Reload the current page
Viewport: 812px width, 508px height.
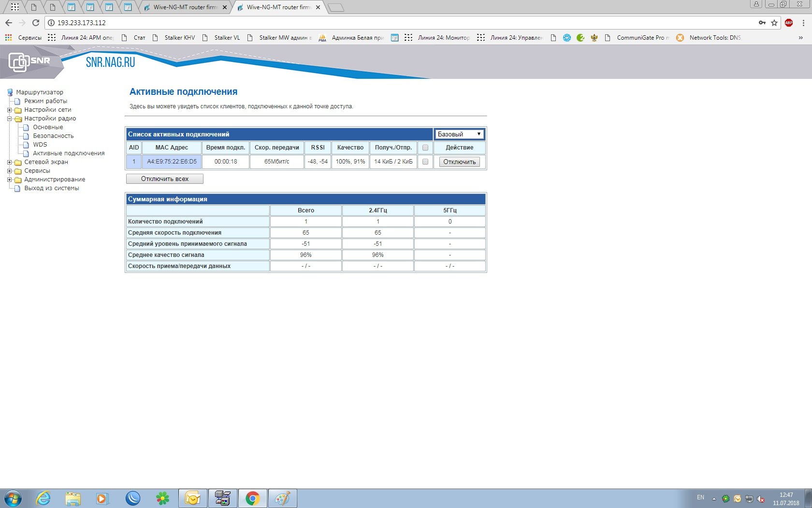tap(35, 23)
